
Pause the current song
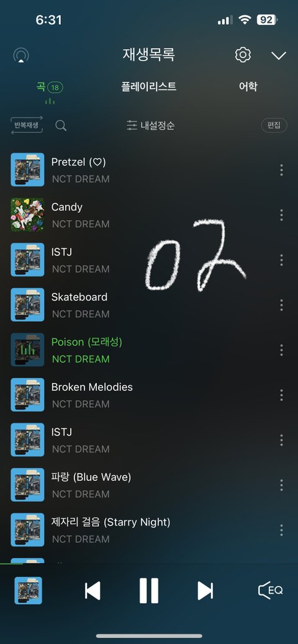148,591
